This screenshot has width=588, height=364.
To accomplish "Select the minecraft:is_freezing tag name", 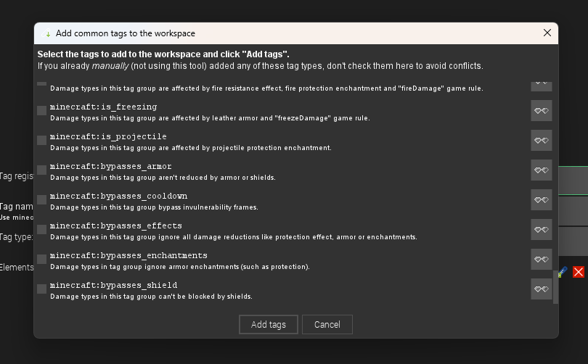I will (x=104, y=107).
